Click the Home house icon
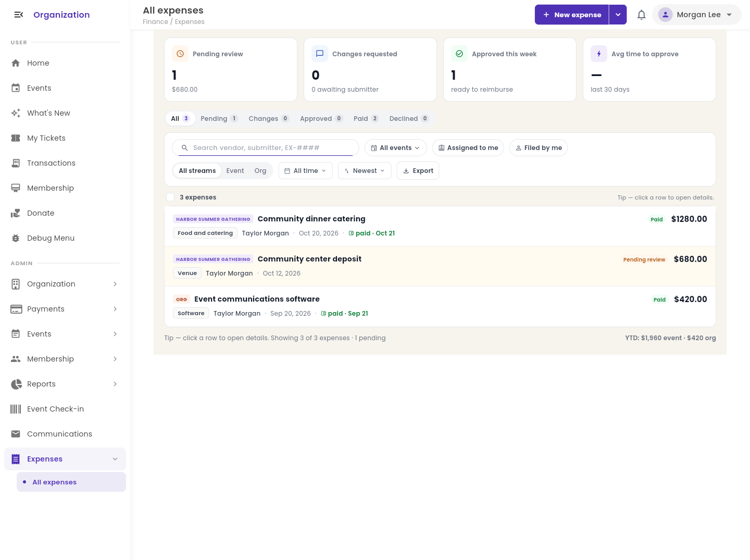The image size is (750, 560). coord(16,63)
